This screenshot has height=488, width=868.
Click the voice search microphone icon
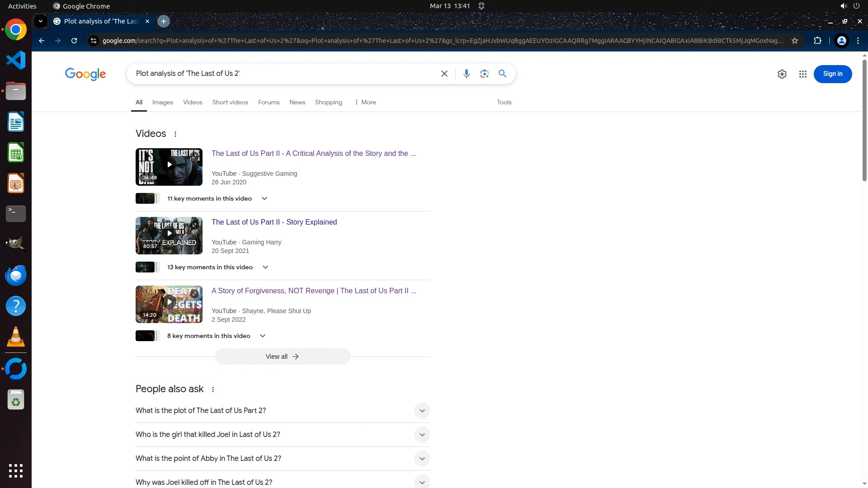tap(466, 74)
